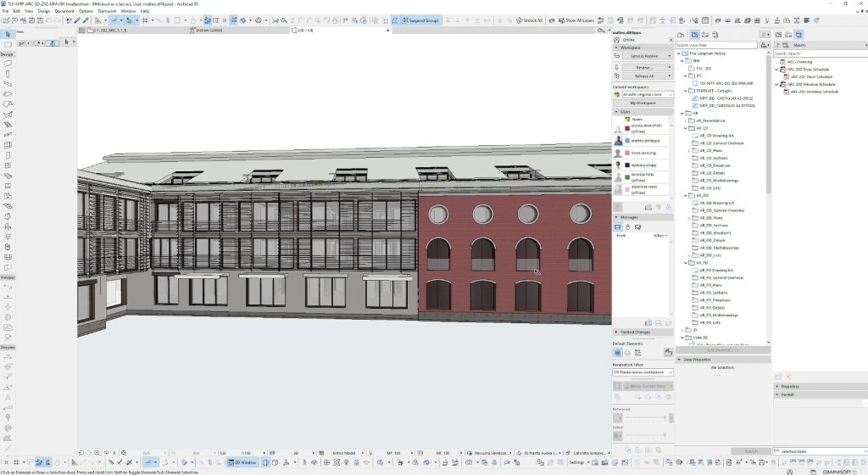Collapse the AR_CD folder in the tree
This screenshot has height=475, width=868.
click(686, 128)
